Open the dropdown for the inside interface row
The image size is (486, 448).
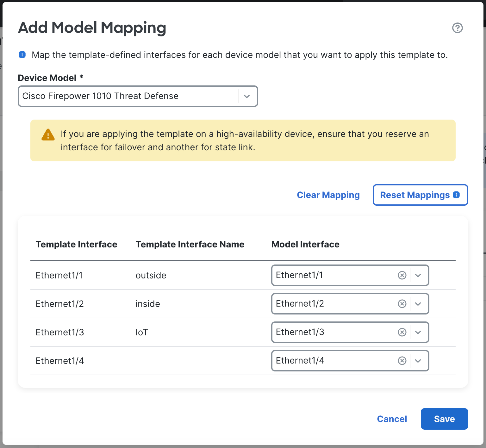pyautogui.click(x=418, y=304)
